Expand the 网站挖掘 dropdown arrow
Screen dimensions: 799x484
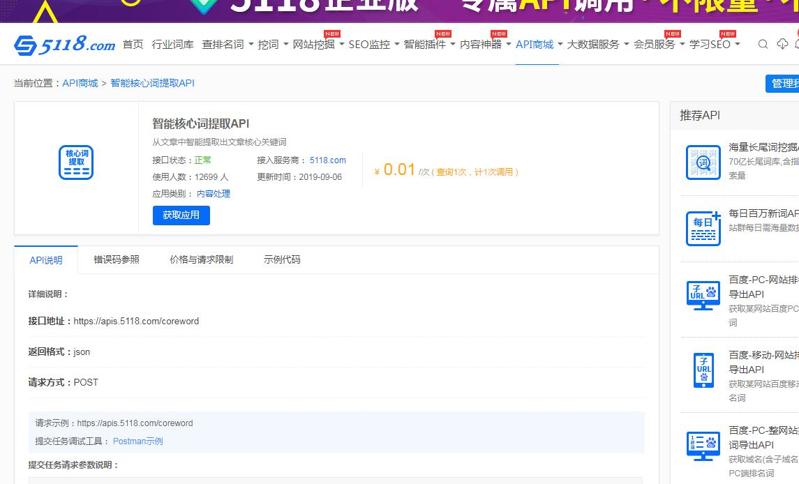pyautogui.click(x=341, y=44)
